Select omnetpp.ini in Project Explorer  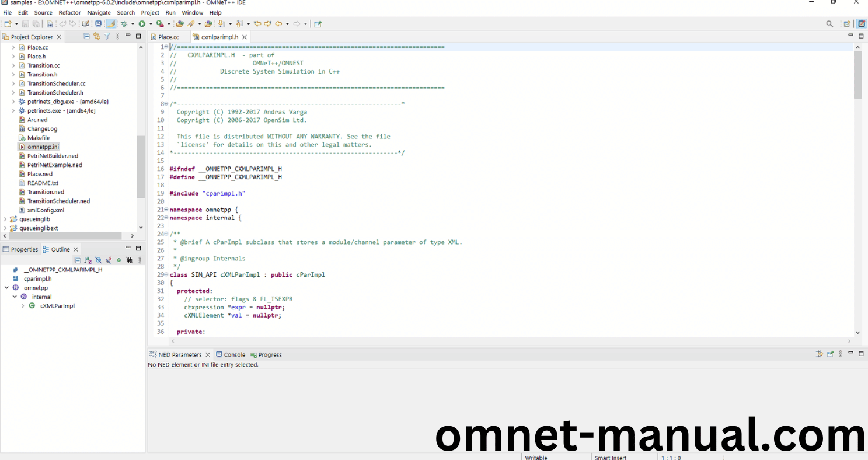[x=43, y=147]
